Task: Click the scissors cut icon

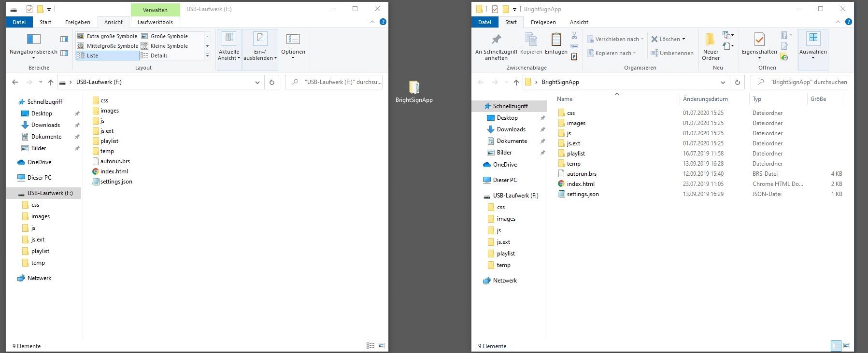Action: (574, 36)
